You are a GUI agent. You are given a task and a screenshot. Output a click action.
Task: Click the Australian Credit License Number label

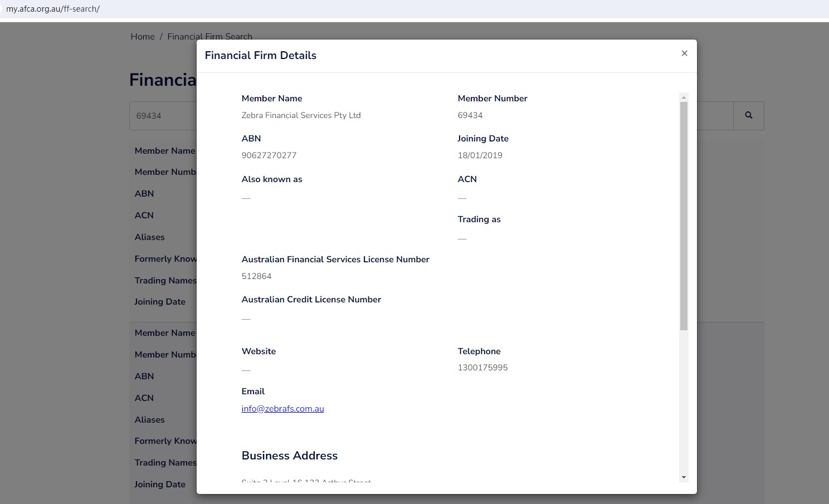click(311, 300)
